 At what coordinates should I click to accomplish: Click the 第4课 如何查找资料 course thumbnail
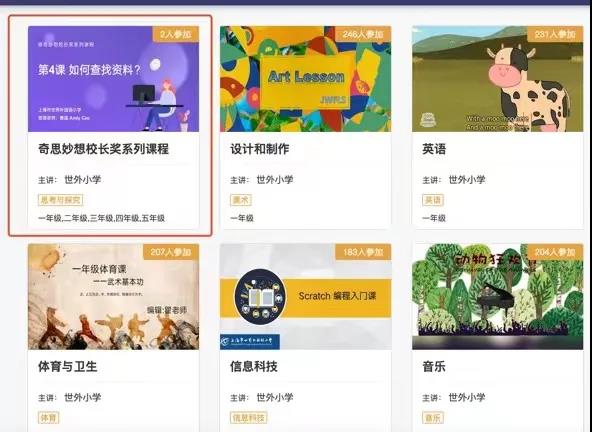(113, 79)
